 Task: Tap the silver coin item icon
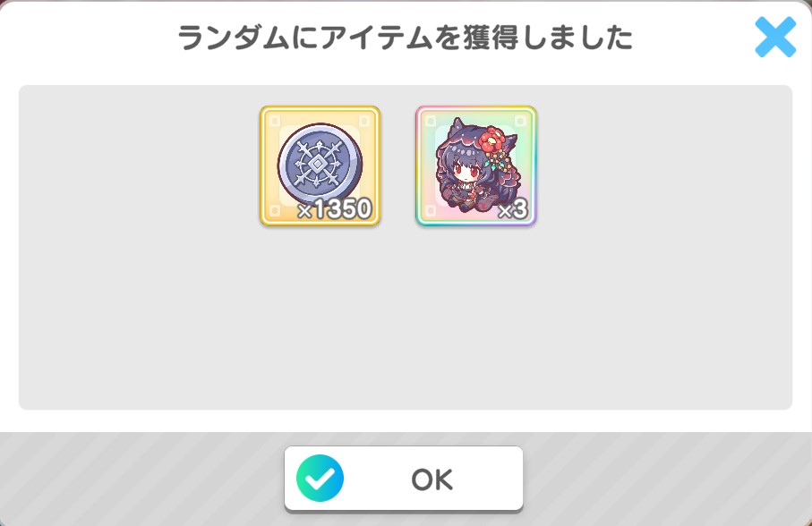tap(320, 164)
